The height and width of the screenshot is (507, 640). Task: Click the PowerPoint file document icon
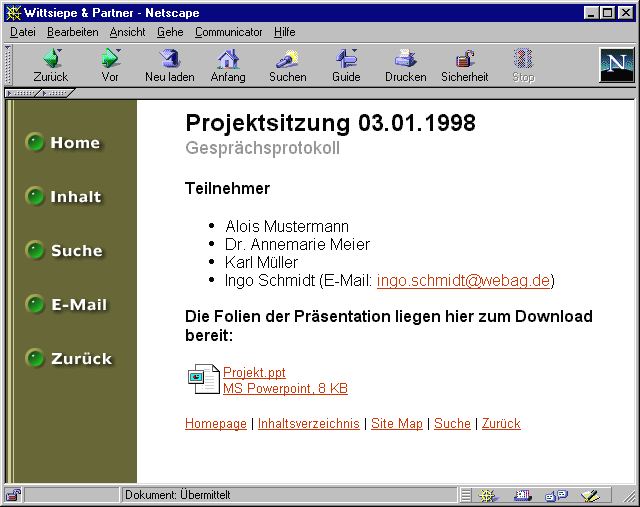point(203,379)
